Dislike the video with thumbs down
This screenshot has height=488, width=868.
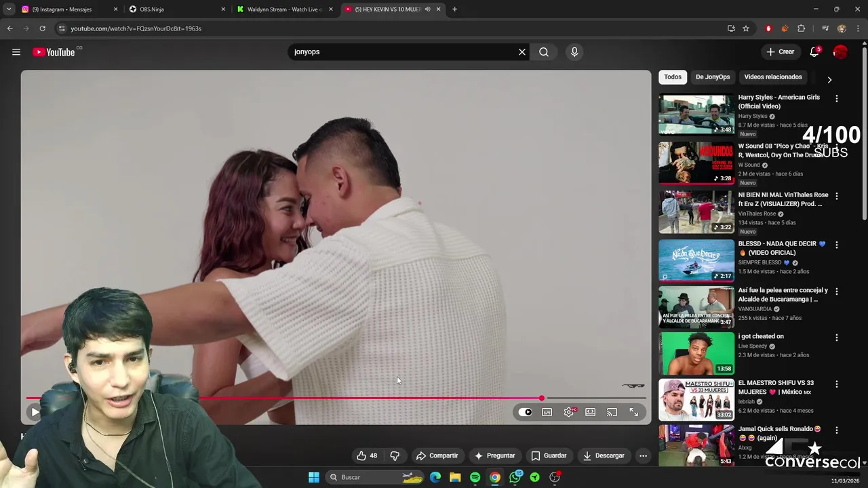395,455
